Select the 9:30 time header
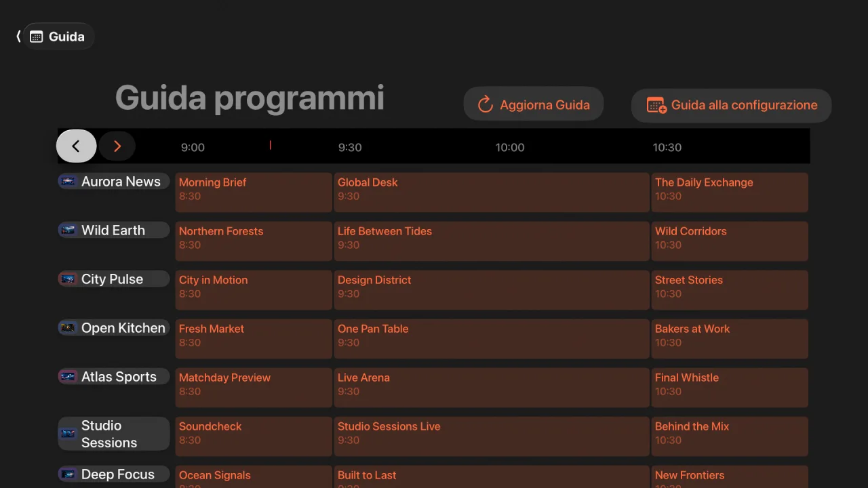This screenshot has width=868, height=488. click(350, 147)
